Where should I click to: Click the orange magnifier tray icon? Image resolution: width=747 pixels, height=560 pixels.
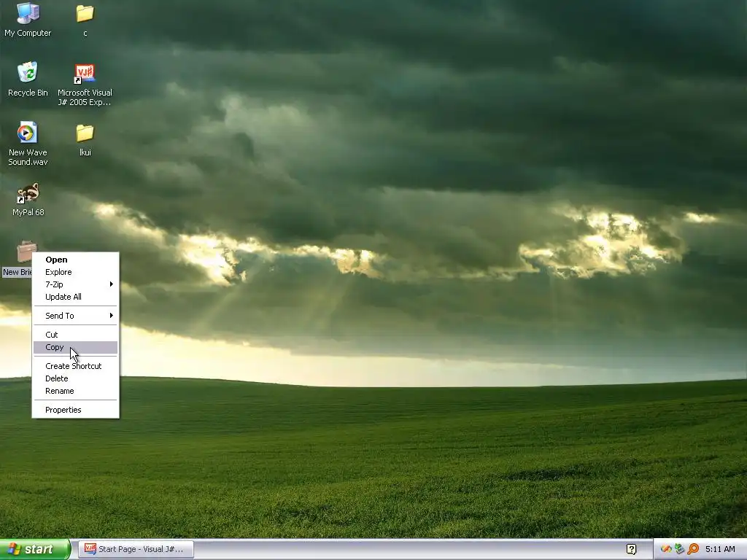pos(693,549)
